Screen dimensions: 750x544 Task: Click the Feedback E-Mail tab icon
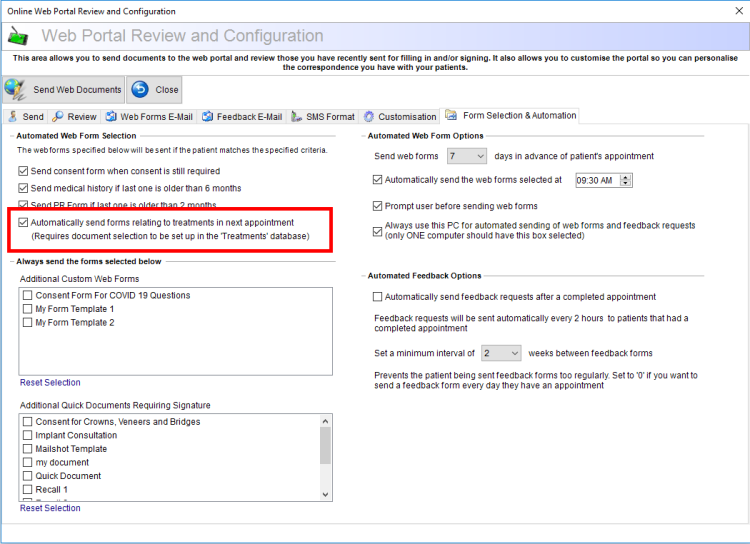pyautogui.click(x=207, y=116)
